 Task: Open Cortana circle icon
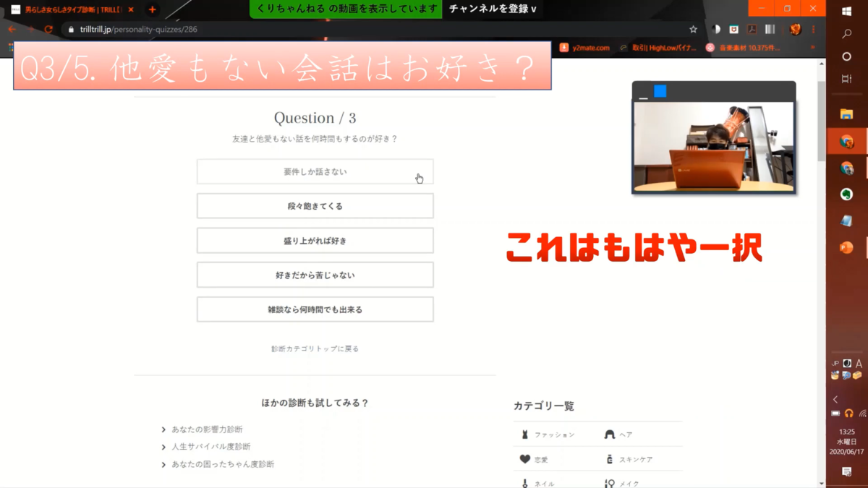click(847, 56)
